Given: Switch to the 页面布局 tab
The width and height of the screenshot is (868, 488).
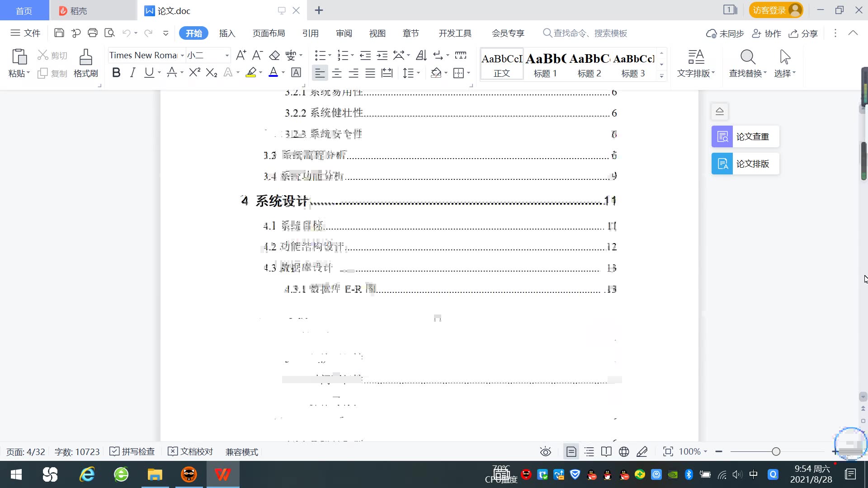Looking at the screenshot, I should pos(269,33).
